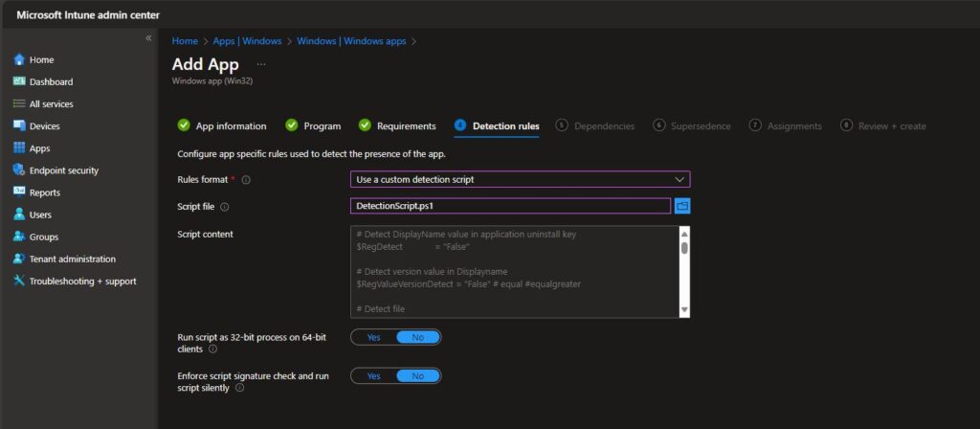Go to the Dependencies tab
Screen dimensions: 980x429
tap(595, 125)
